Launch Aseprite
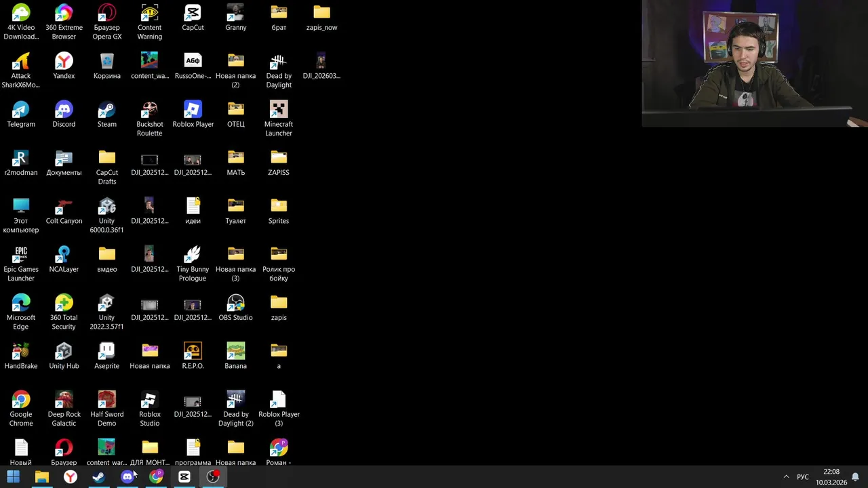The width and height of the screenshot is (868, 488). click(x=106, y=356)
